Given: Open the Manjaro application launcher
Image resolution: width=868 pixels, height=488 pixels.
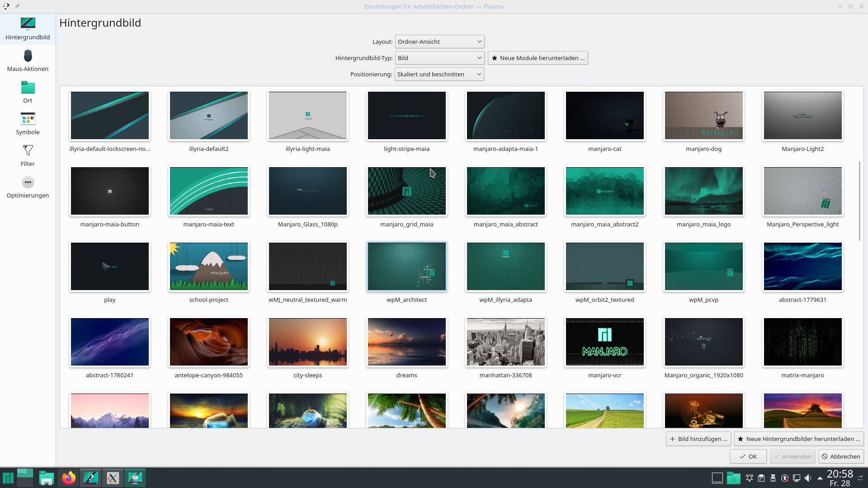Looking at the screenshot, I should (8, 478).
